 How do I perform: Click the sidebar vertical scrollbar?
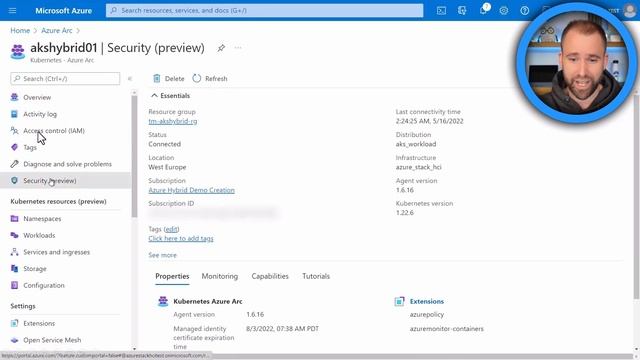(134, 157)
